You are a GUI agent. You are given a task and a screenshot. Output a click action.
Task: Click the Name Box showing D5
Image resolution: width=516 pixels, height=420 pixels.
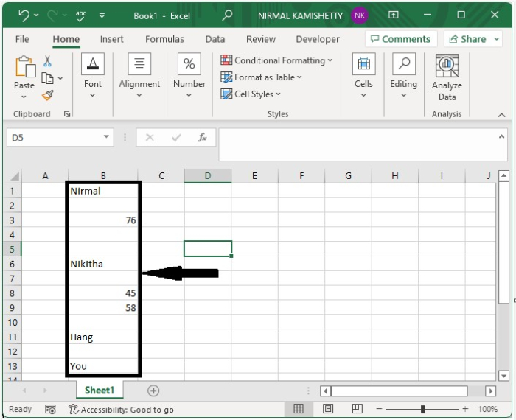click(55, 138)
